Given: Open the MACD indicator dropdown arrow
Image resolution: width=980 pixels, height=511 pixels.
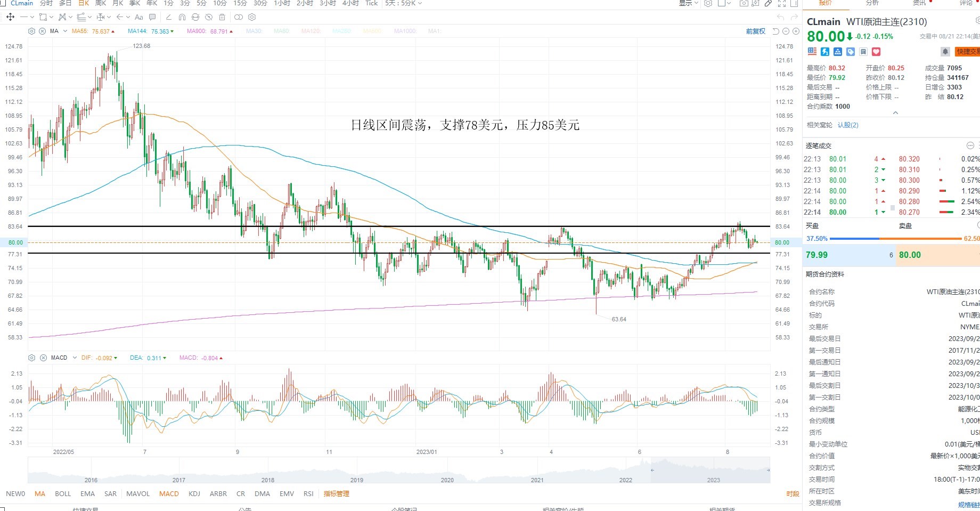Looking at the screenshot, I should pyautogui.click(x=75, y=358).
